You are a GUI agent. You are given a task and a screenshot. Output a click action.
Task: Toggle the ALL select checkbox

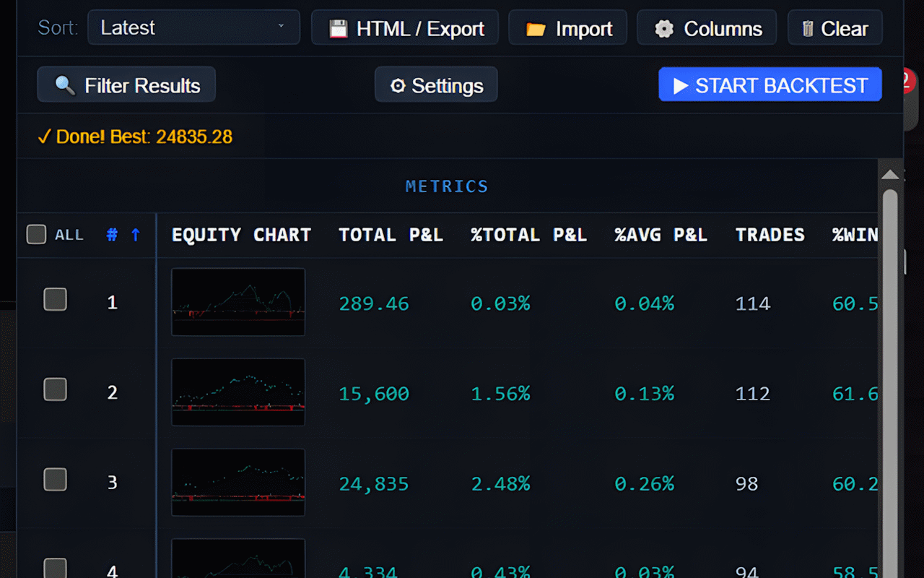[36, 235]
